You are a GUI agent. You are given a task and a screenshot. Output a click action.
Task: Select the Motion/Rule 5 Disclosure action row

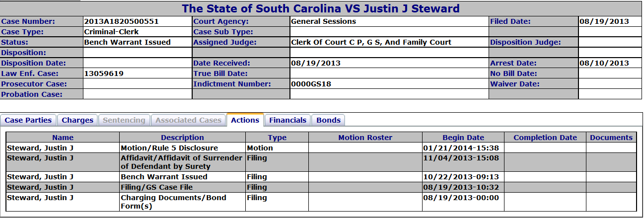coord(169,148)
